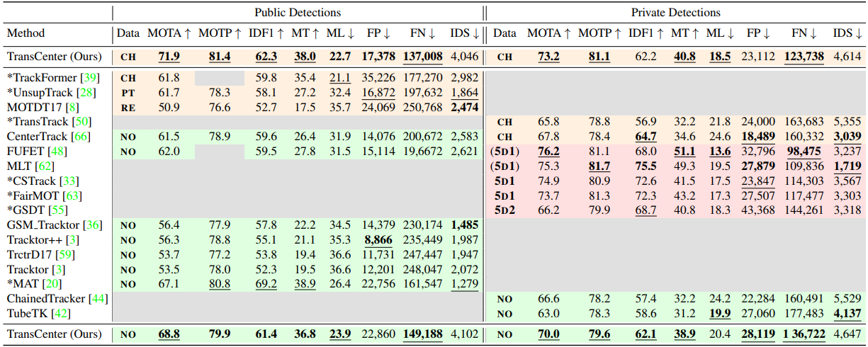Click the MOTA value '71.9'

click(x=169, y=55)
